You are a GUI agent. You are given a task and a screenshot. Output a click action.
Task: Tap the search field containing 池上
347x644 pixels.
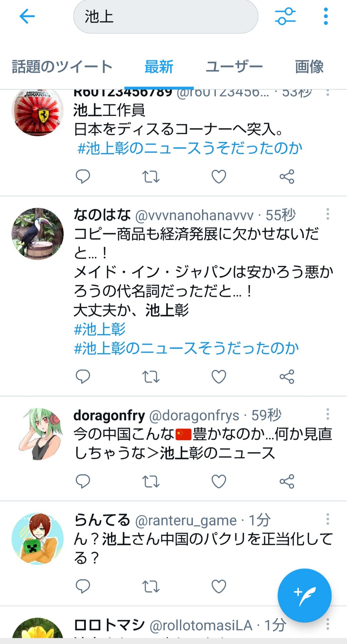point(165,16)
